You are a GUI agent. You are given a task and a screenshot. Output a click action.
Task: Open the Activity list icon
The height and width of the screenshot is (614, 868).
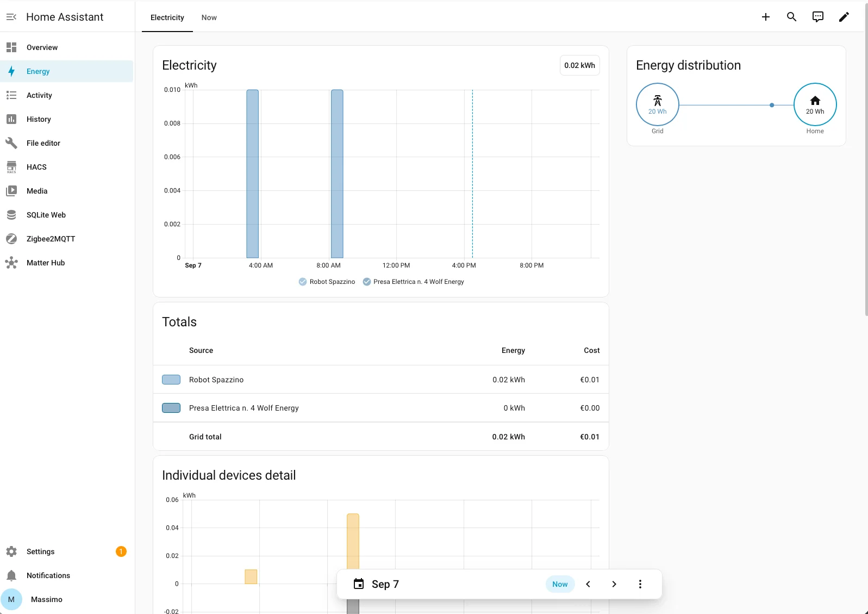(11, 95)
